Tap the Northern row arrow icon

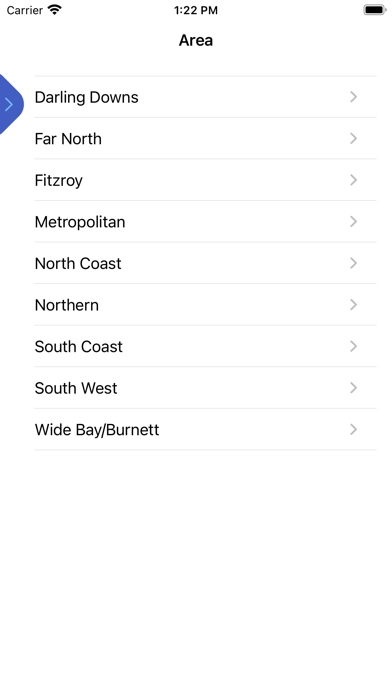353,304
